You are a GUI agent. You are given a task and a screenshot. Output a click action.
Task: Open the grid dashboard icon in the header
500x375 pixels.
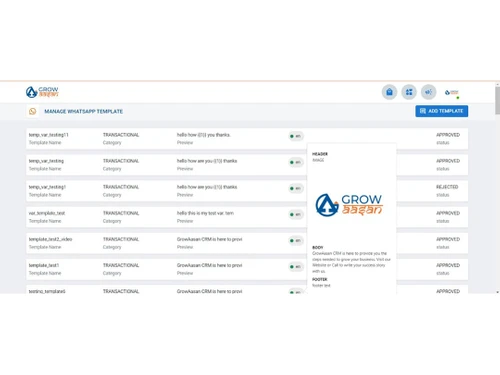pos(409,92)
